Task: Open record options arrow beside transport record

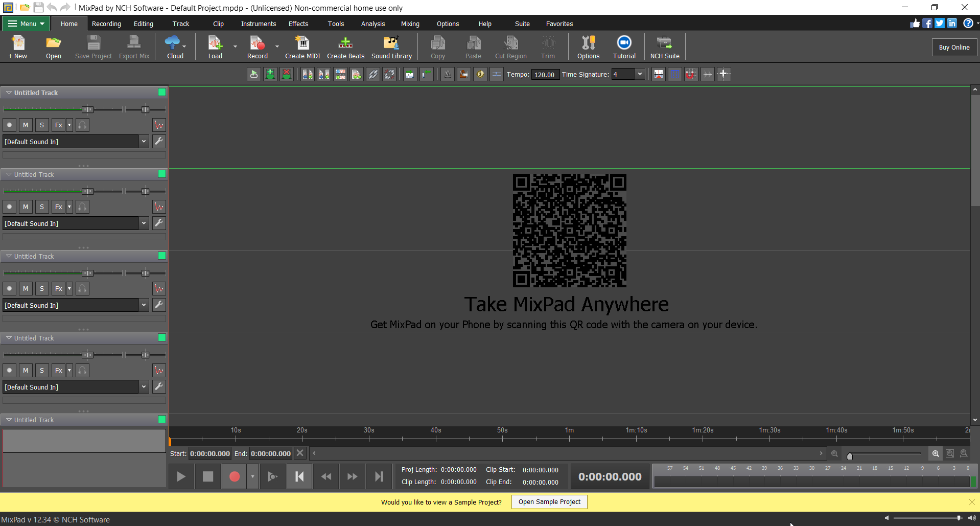Action: point(252,476)
